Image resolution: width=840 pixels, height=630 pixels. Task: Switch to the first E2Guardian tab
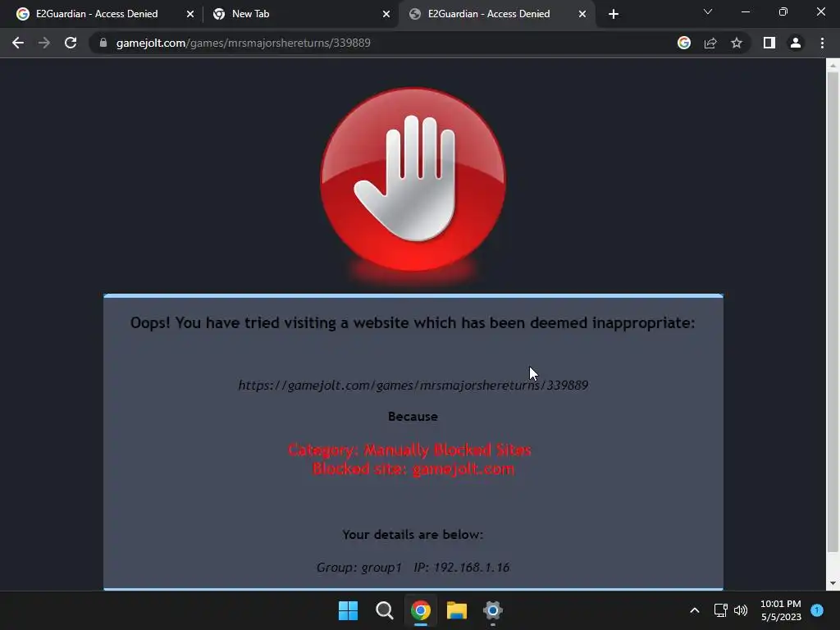[97, 14]
